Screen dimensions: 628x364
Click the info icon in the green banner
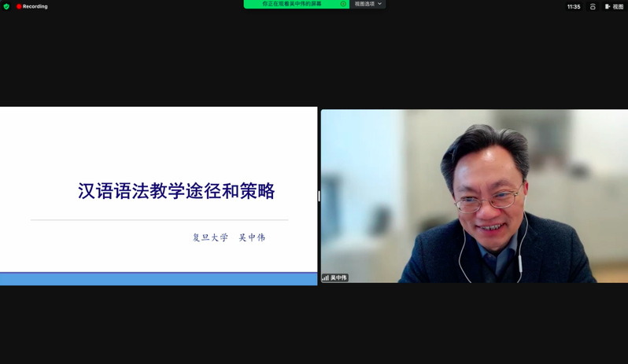pos(343,4)
